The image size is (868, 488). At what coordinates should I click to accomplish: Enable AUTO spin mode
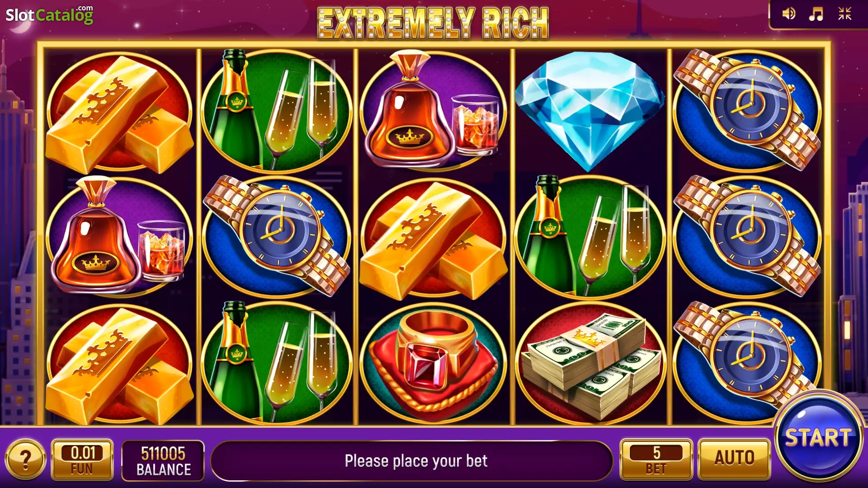[734, 459]
